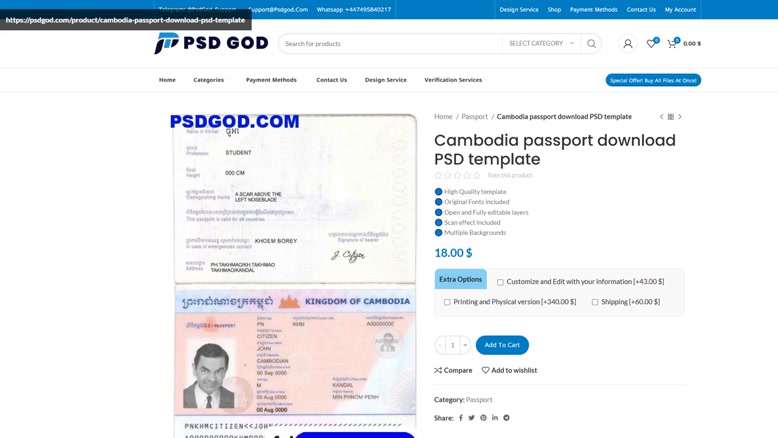Go to next product arrow
The image size is (778, 438).
click(680, 117)
